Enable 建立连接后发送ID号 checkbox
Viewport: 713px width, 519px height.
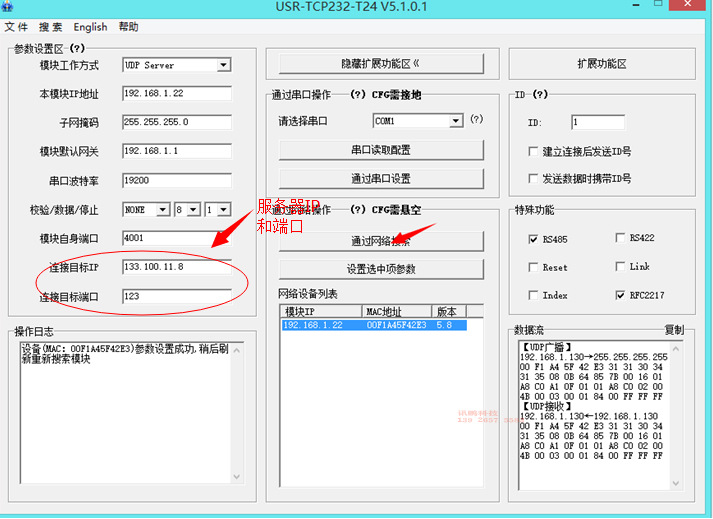(533, 151)
